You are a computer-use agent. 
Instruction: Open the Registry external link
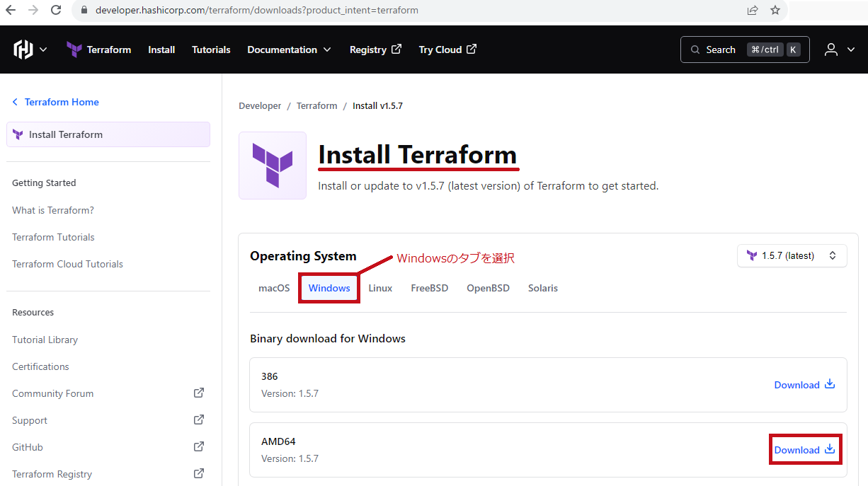click(x=375, y=50)
